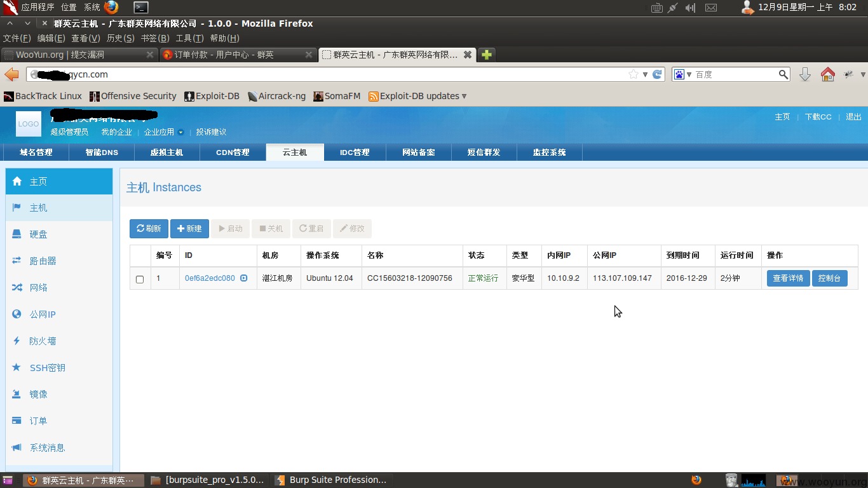Open 订单 in the left sidebar
Viewport: 868px width, 488px height.
[x=59, y=421]
